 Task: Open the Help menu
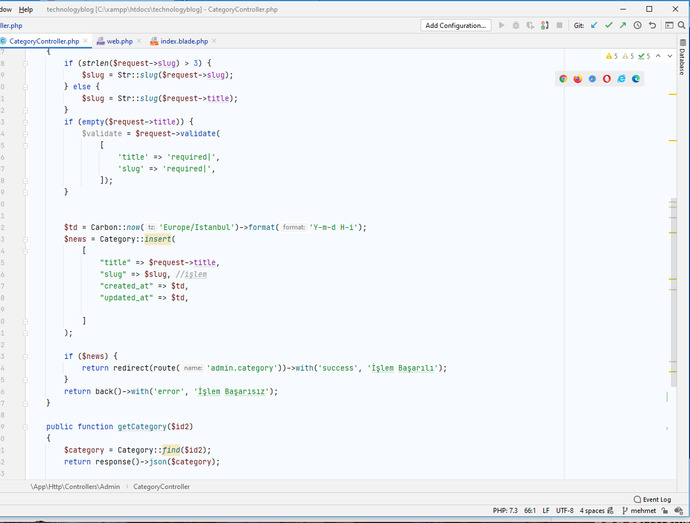click(x=26, y=9)
